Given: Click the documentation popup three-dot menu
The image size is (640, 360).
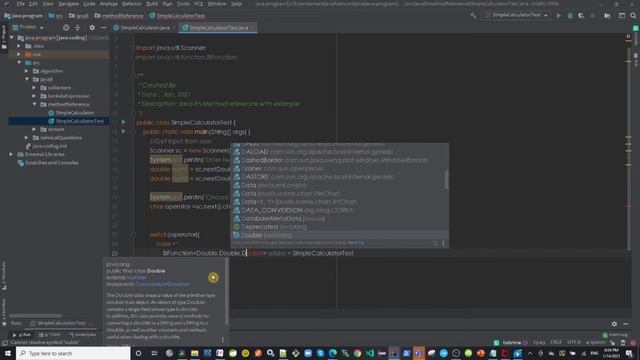Looking at the screenshot, I should pyautogui.click(x=222, y=340).
